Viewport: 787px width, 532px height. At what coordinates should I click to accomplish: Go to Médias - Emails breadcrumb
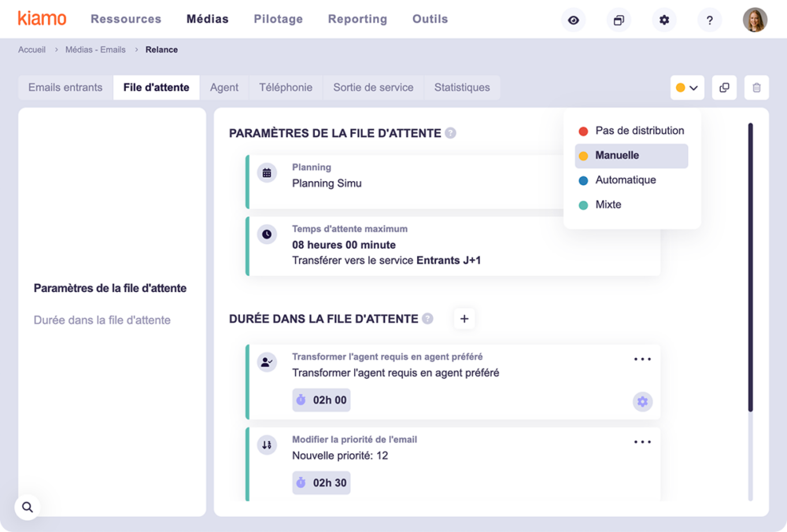(95, 50)
